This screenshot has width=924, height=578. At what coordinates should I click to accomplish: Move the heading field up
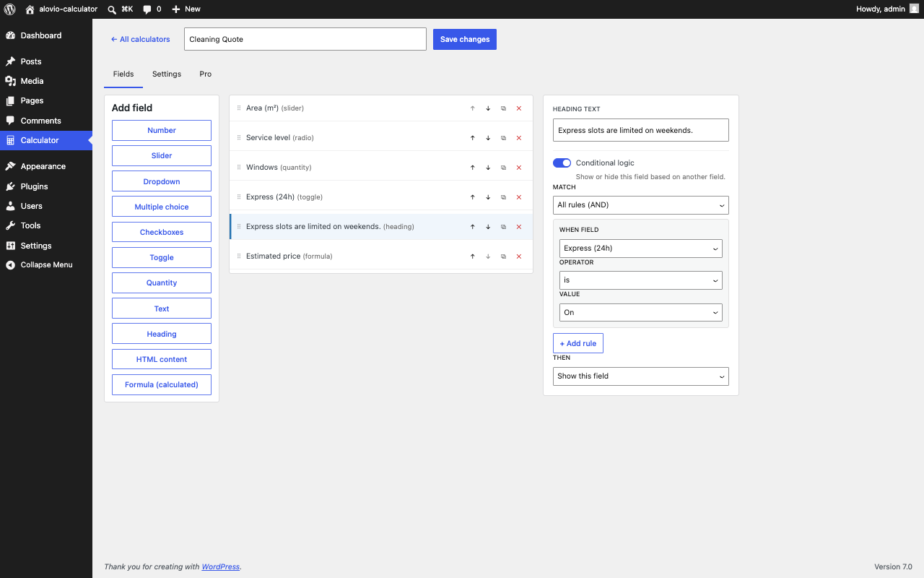pos(473,227)
